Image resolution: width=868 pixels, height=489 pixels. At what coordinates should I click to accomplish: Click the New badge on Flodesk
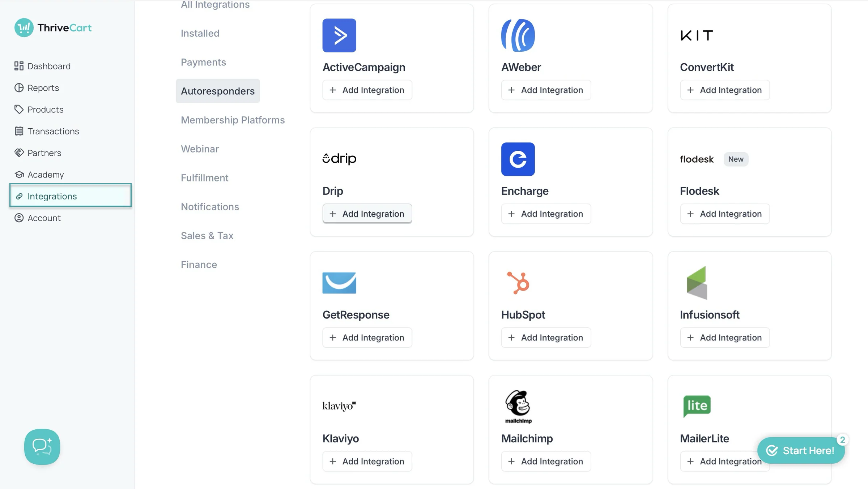736,159
